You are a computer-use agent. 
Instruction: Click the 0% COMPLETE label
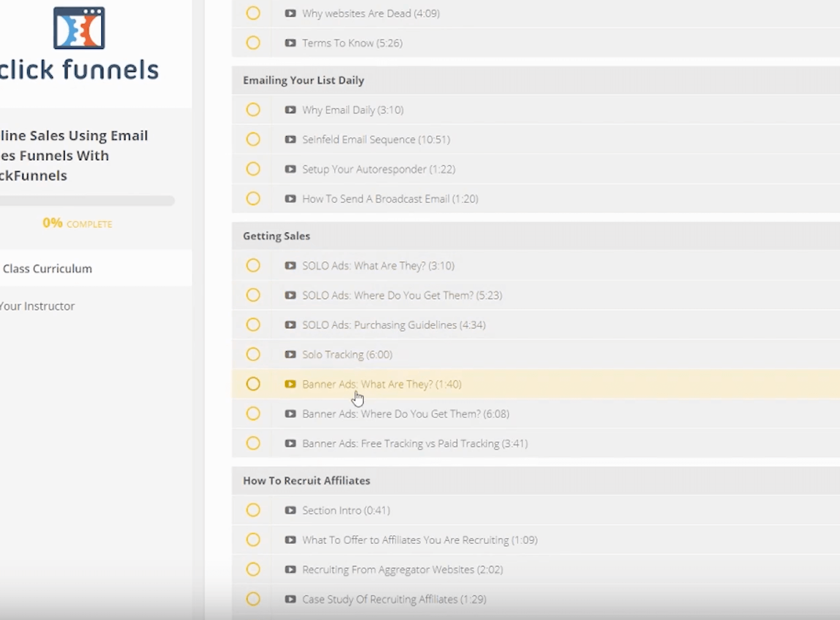pyautogui.click(x=77, y=223)
